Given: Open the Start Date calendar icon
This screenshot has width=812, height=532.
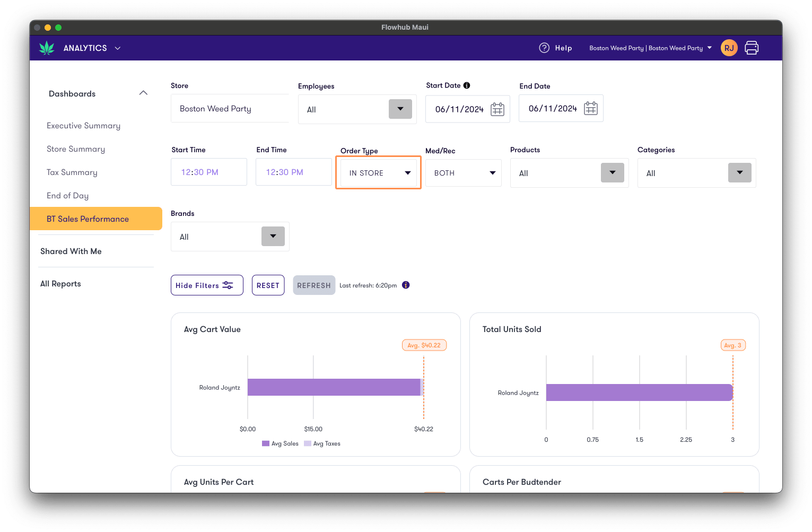Looking at the screenshot, I should pos(497,109).
